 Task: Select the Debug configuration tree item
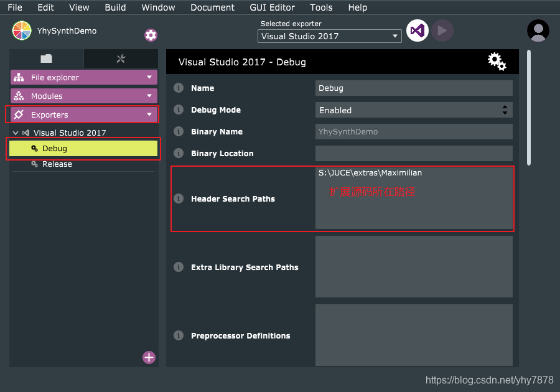tap(83, 149)
